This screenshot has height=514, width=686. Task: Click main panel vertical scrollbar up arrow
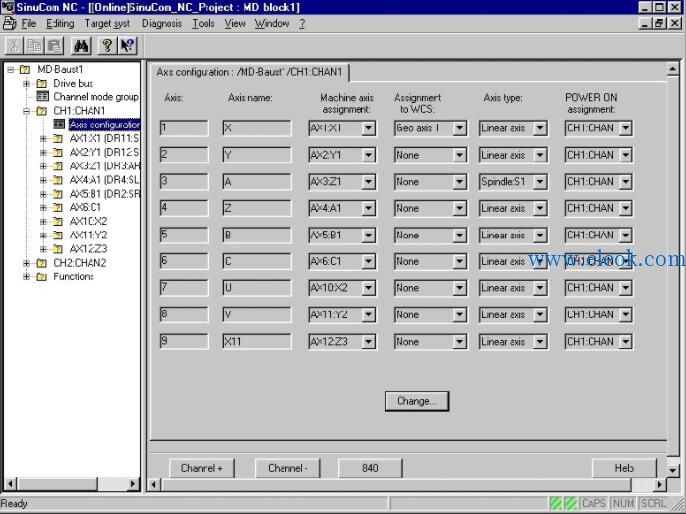click(x=673, y=69)
